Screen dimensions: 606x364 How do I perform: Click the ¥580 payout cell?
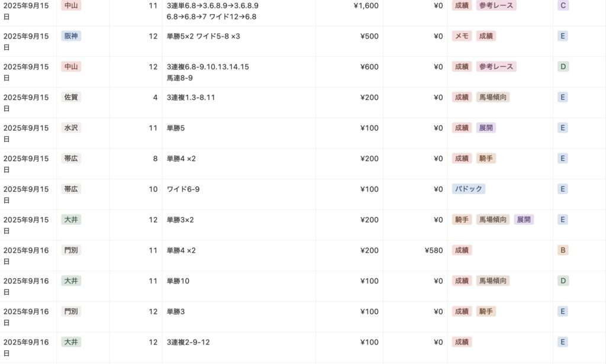click(433, 250)
